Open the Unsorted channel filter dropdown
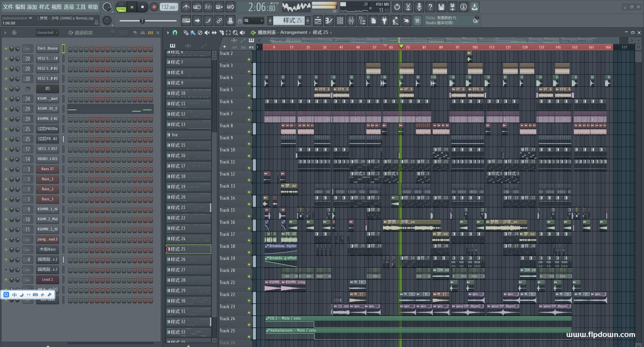The height and width of the screenshot is (347, 644). [47, 32]
